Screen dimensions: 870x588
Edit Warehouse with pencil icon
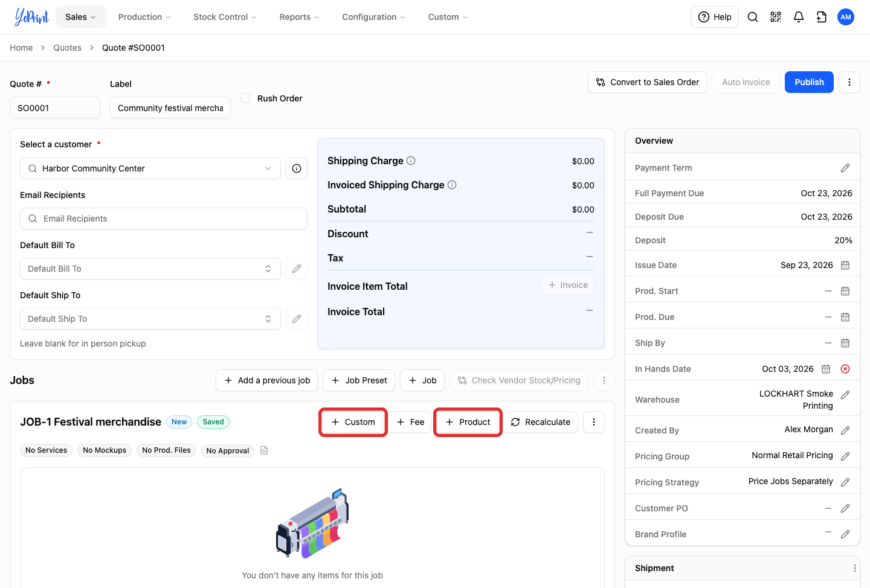[x=845, y=395]
